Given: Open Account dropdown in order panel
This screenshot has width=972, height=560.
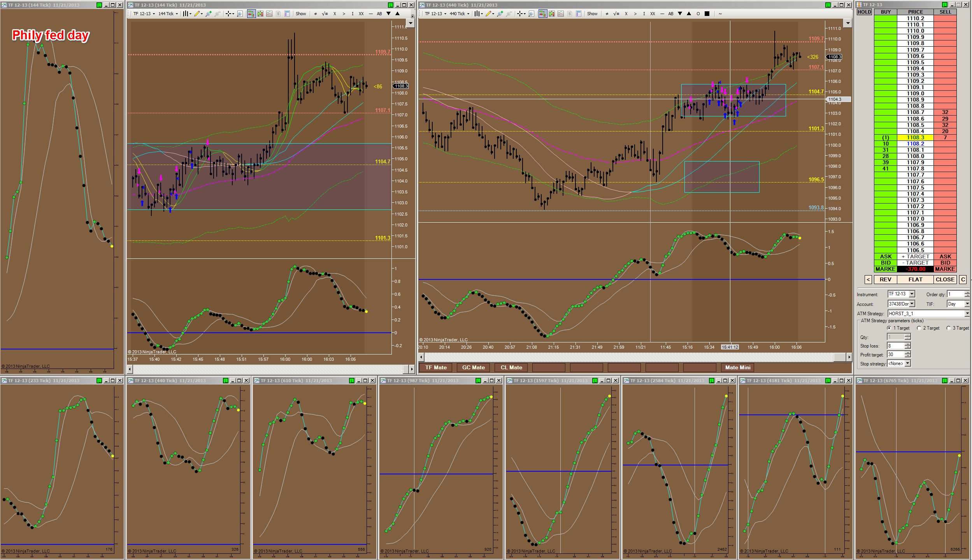Looking at the screenshot, I should (912, 304).
